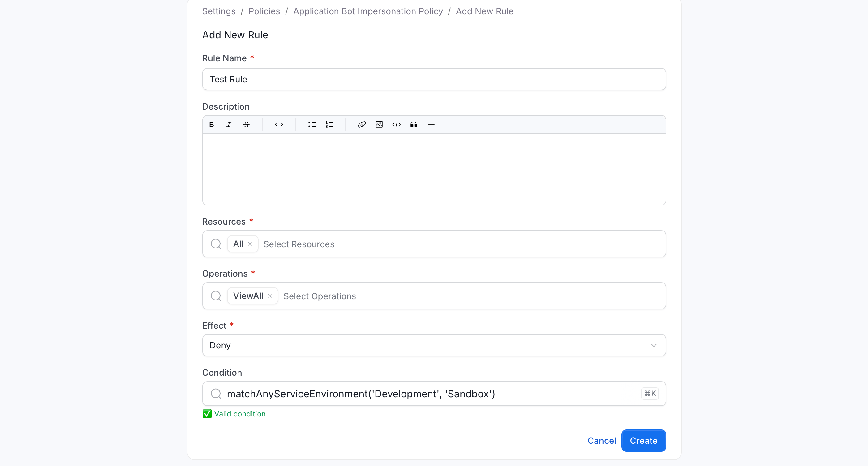Remove the All tag from Resources

tap(250, 244)
